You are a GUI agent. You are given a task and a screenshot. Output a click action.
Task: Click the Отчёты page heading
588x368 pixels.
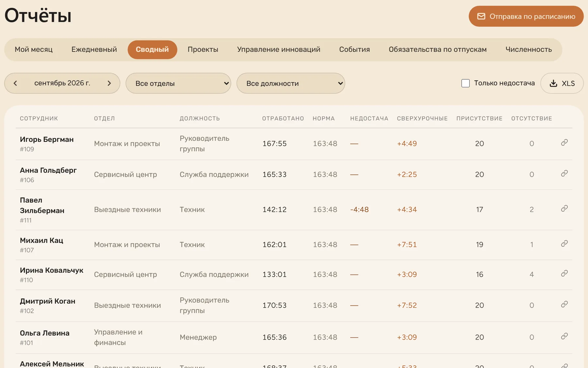click(x=38, y=15)
